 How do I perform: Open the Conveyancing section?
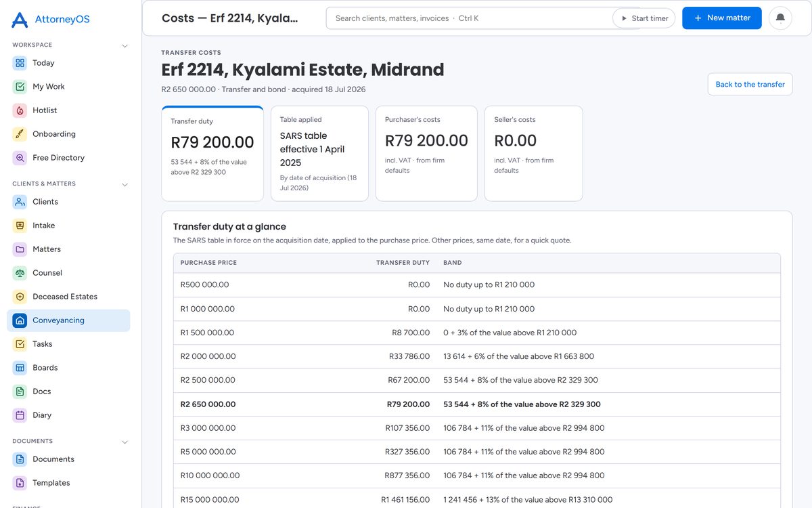(68, 320)
